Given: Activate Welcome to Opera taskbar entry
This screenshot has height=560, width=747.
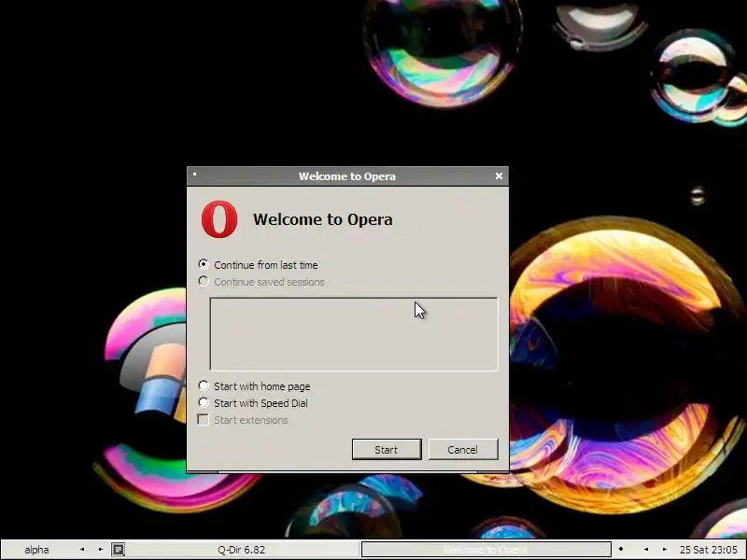Looking at the screenshot, I should [486, 550].
